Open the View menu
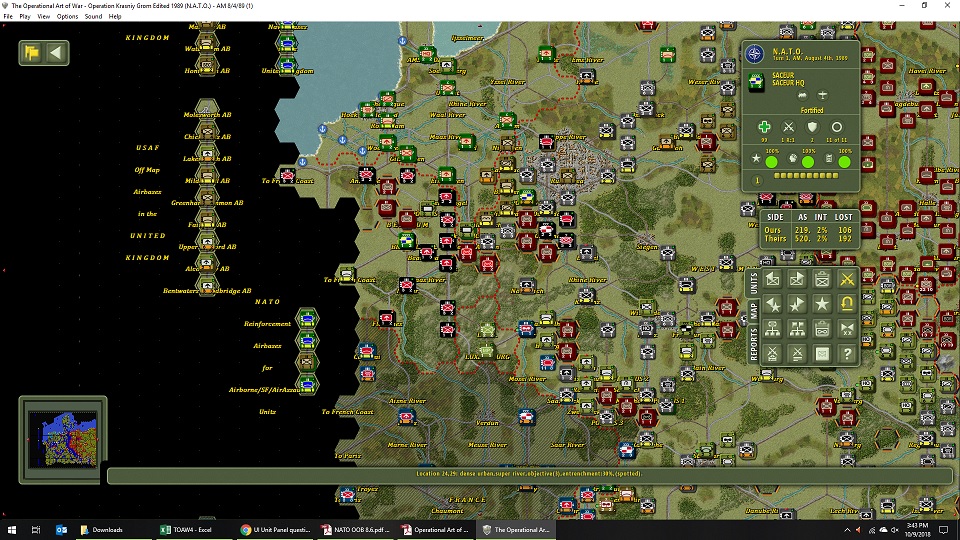Viewport: 960px width, 540px height. 43,17
